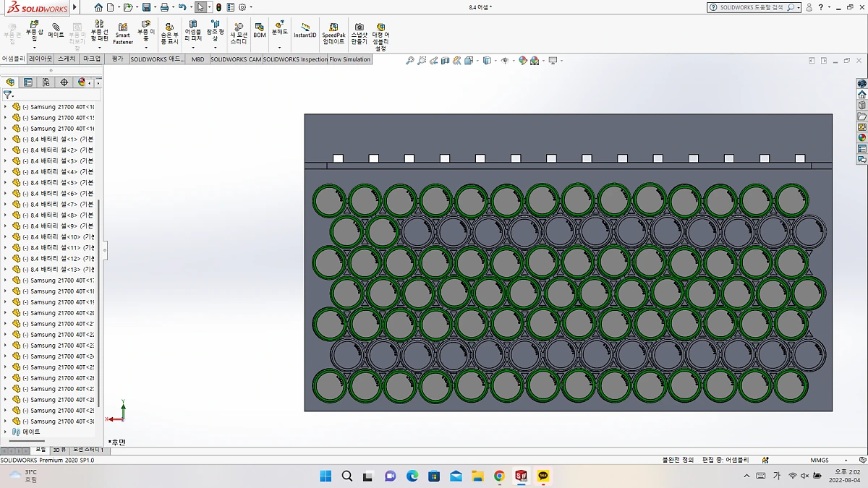868x488 pixels.
Task: Switch to 3D 뷰 bottom tab
Action: (59, 450)
